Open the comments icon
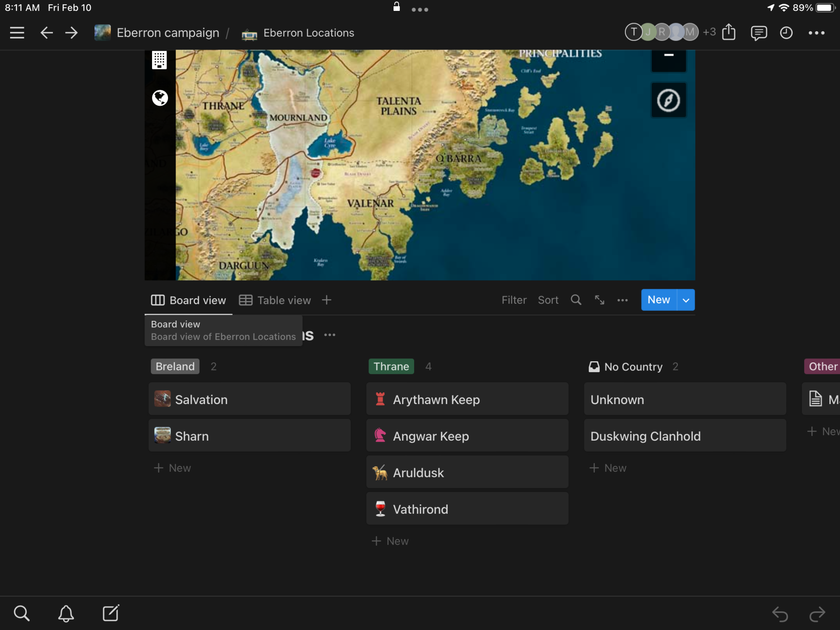This screenshot has height=630, width=840. pos(759,33)
